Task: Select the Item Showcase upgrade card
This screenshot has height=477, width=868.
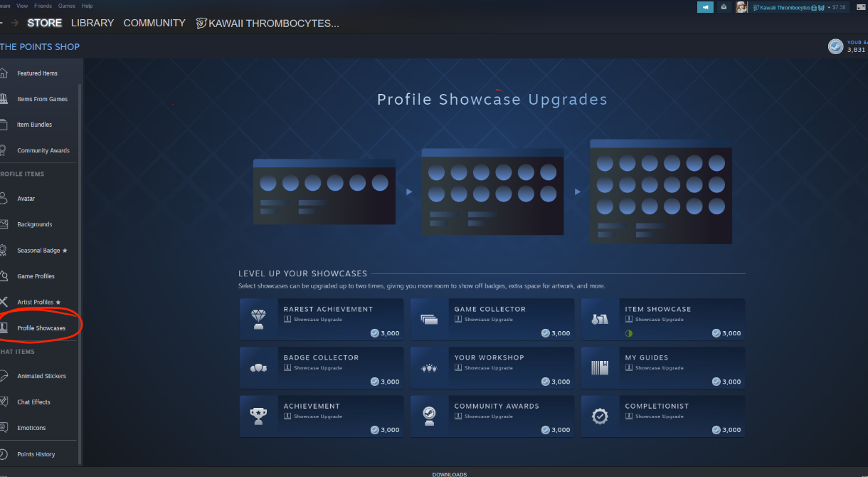Action: pyautogui.click(x=663, y=319)
